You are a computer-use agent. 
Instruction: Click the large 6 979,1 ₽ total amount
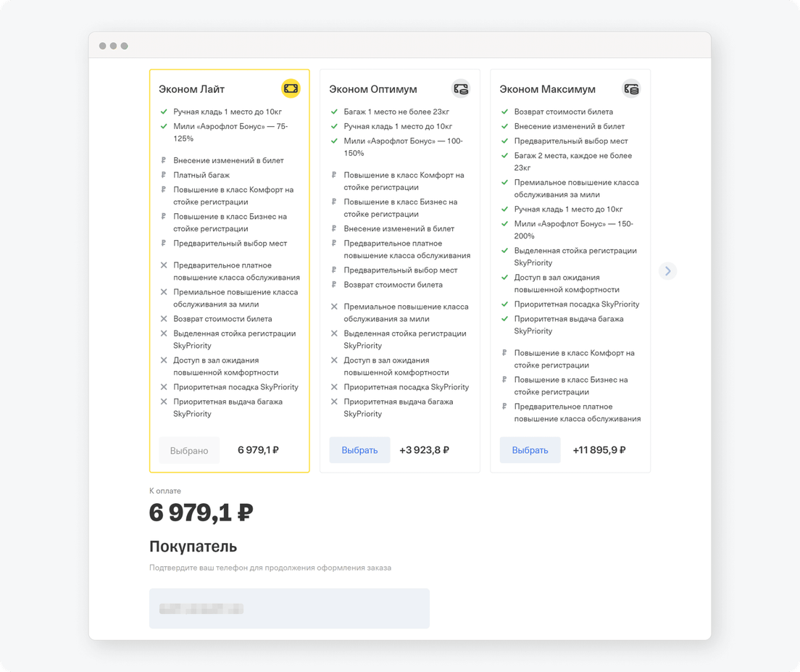[x=201, y=513]
